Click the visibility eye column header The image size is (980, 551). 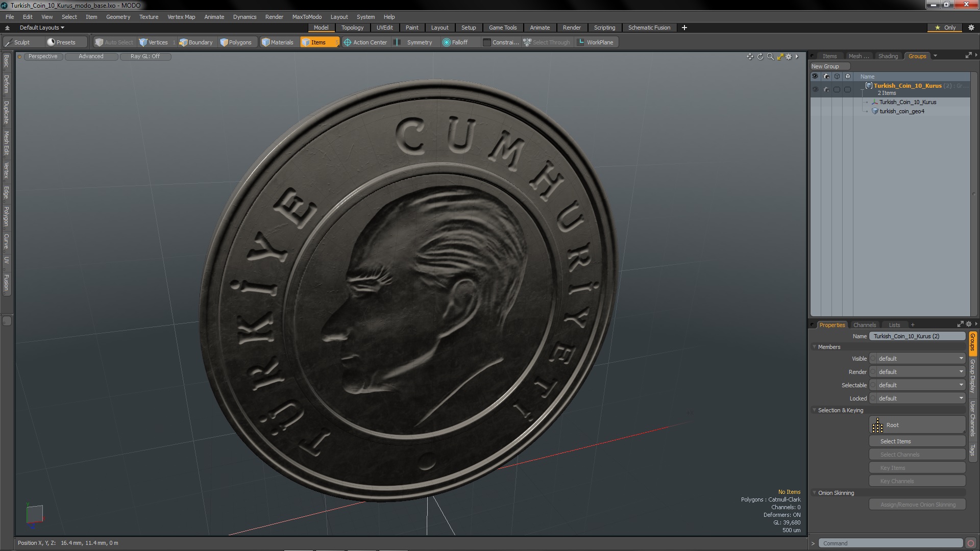815,77
